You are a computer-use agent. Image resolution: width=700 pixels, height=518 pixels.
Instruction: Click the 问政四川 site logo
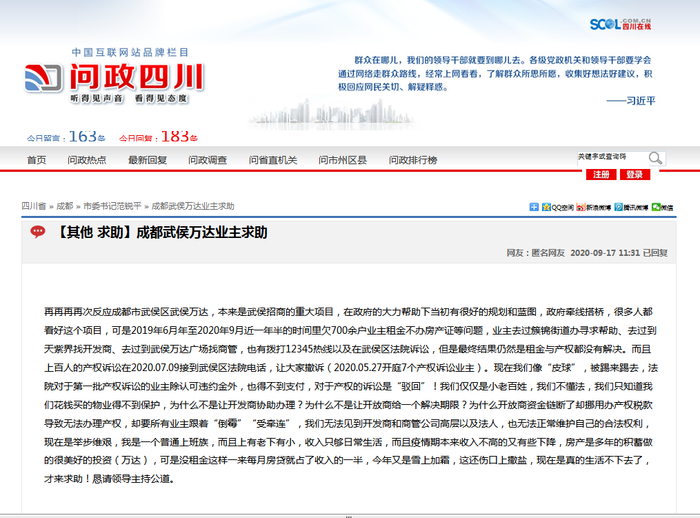pyautogui.click(x=114, y=77)
